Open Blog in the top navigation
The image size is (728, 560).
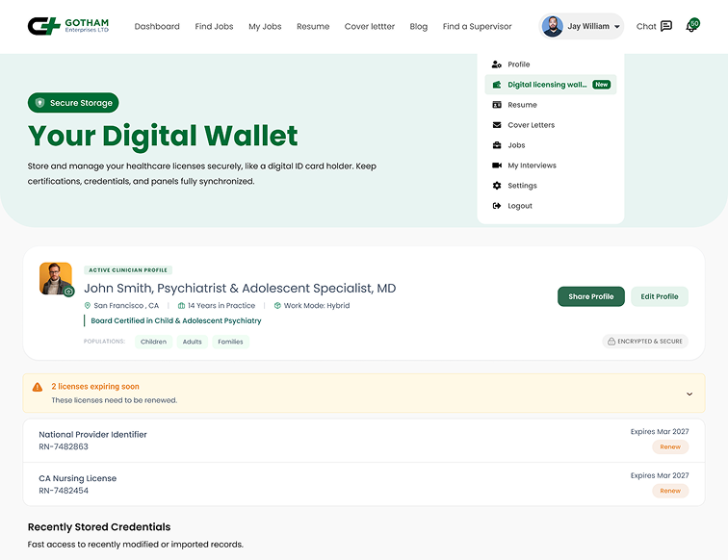click(x=418, y=26)
